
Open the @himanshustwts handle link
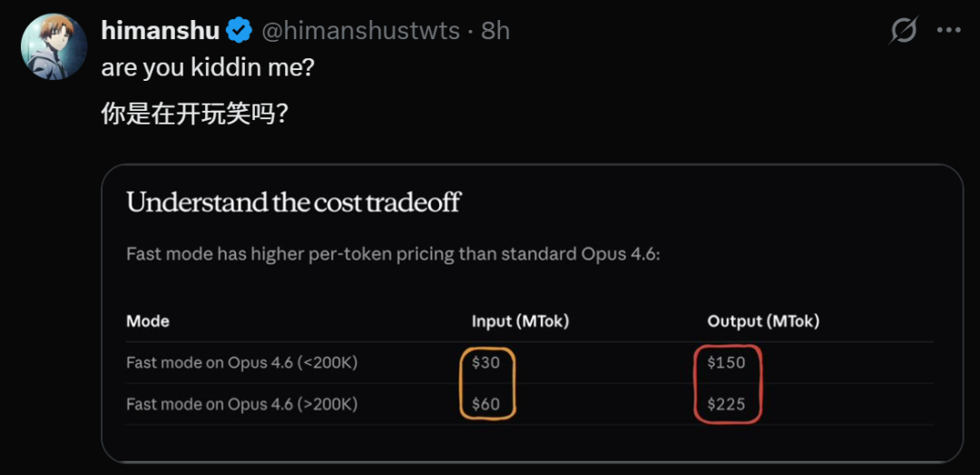(x=362, y=31)
